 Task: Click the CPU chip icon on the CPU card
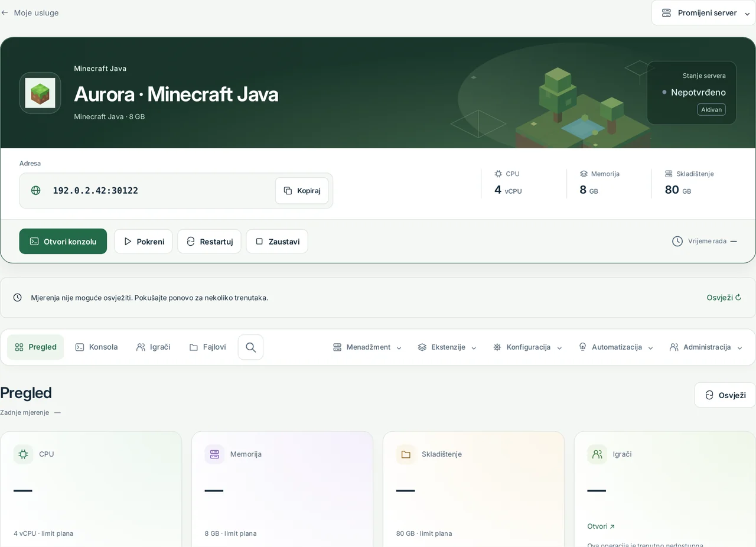(23, 454)
